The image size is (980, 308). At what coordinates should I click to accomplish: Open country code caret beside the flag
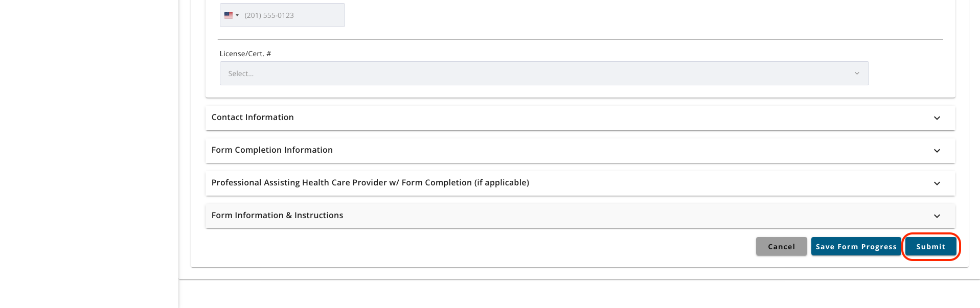(x=237, y=15)
